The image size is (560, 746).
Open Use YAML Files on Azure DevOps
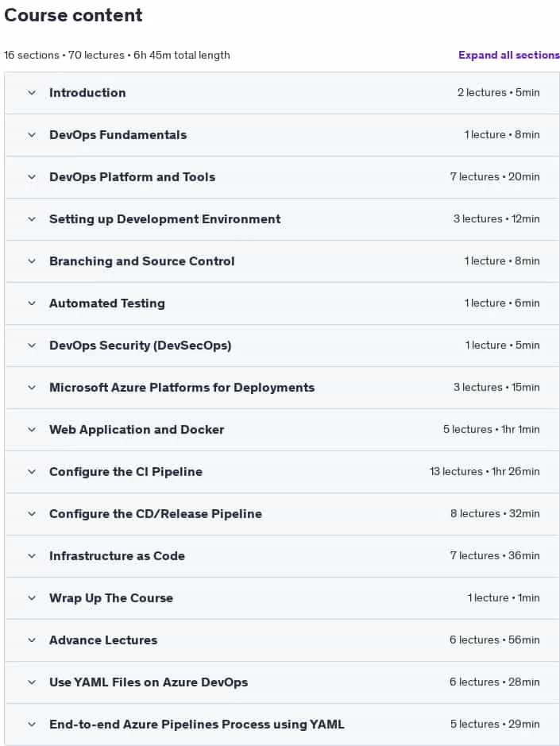tap(282, 682)
